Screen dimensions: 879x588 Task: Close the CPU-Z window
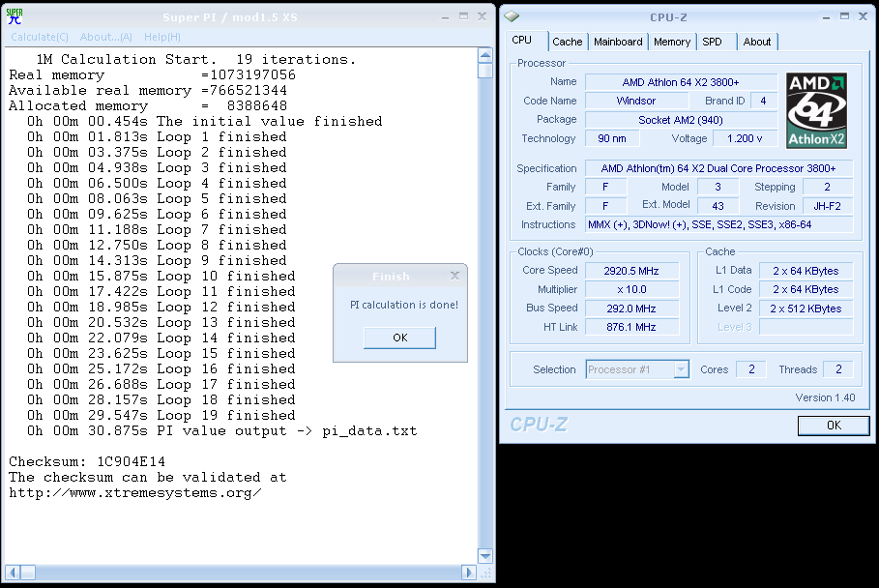[x=863, y=16]
